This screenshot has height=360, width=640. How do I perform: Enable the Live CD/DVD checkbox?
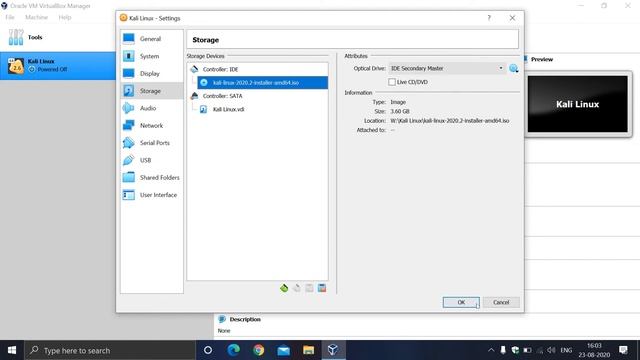(392, 82)
